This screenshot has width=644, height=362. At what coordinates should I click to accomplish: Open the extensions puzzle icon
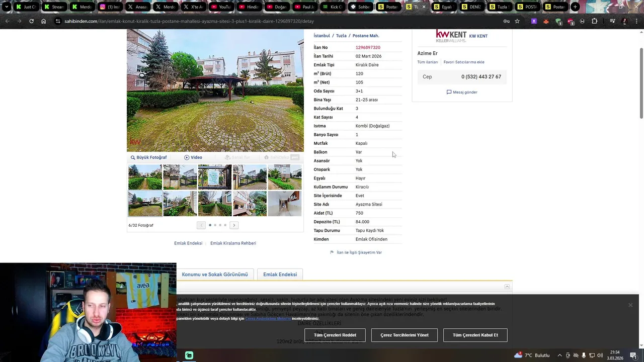594,21
